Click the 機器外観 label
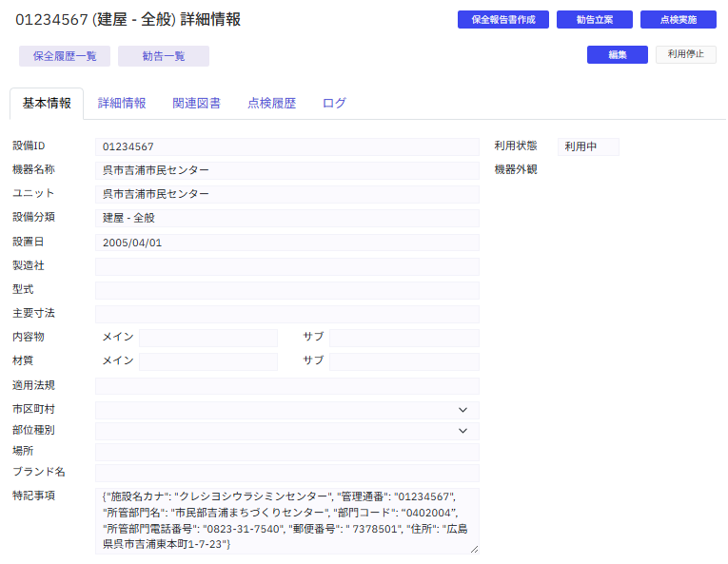728x564 pixels. [516, 169]
